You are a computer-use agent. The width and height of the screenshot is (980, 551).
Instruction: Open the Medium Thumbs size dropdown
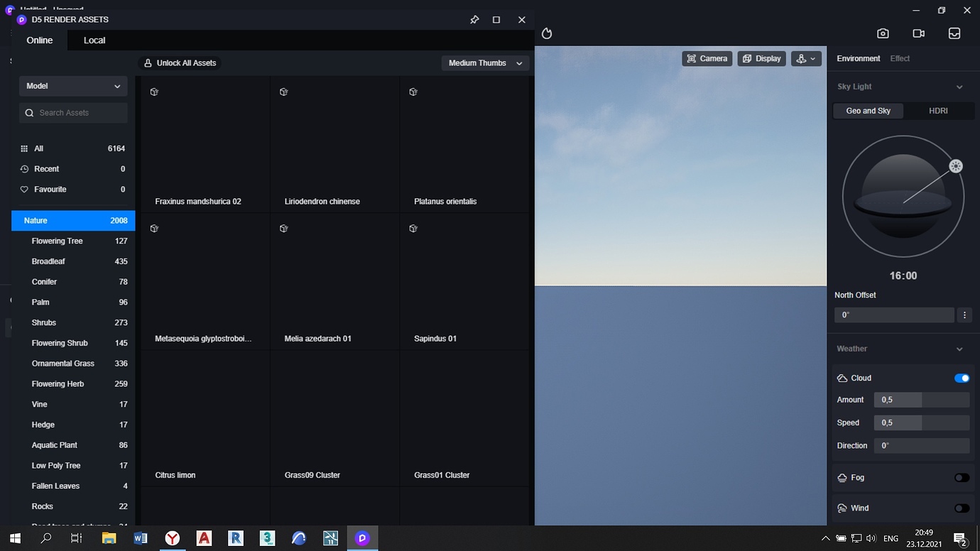[485, 62]
